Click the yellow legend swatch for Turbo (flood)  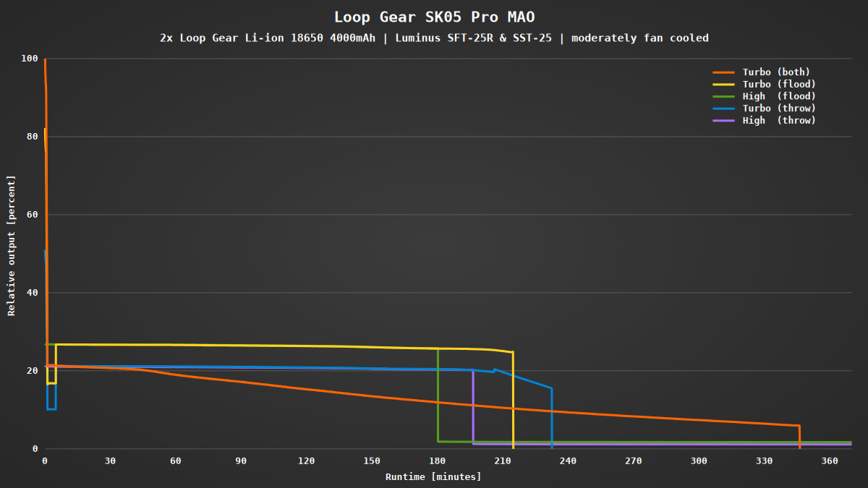tap(723, 85)
